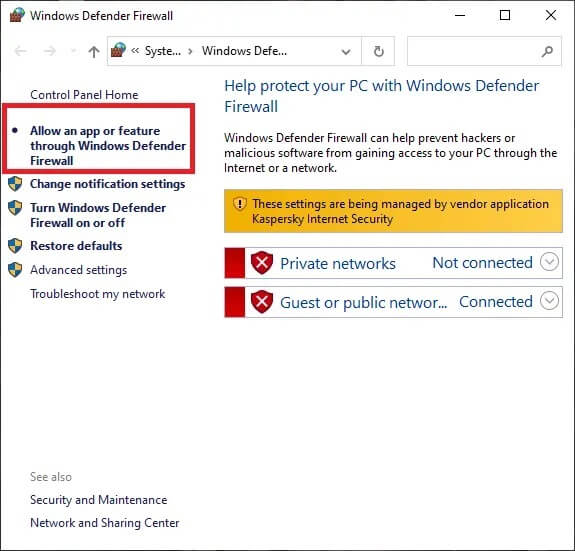The width and height of the screenshot is (575, 551).
Task: Click shield icon beside Turn Firewall on or off
Action: [15, 207]
